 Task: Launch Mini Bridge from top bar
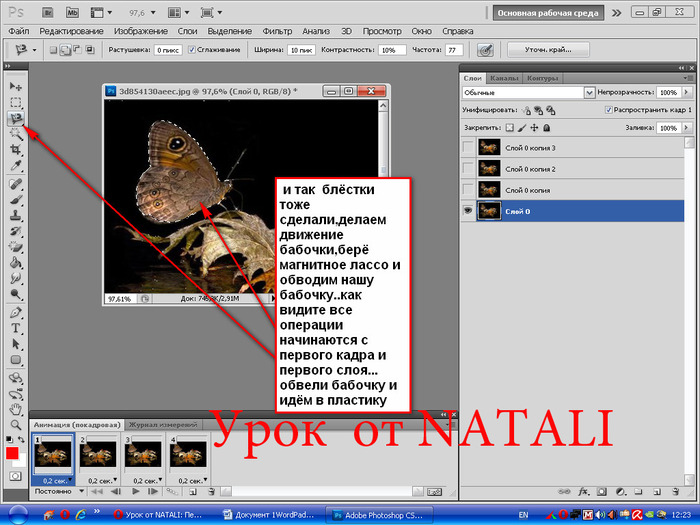point(72,12)
